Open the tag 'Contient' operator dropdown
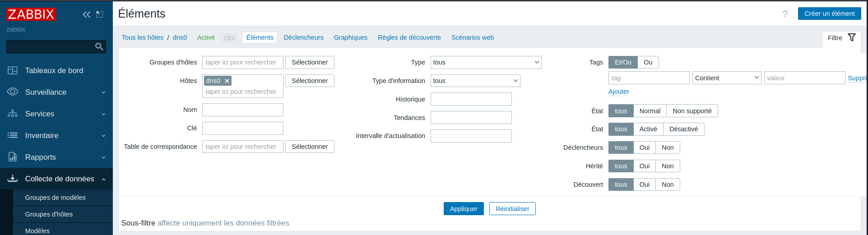This screenshot has height=235, width=868. click(x=727, y=78)
